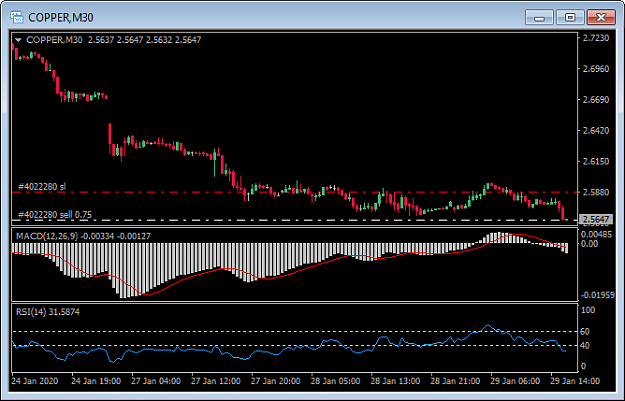Click the COPPER,M30 chart window icon

coord(17,17)
